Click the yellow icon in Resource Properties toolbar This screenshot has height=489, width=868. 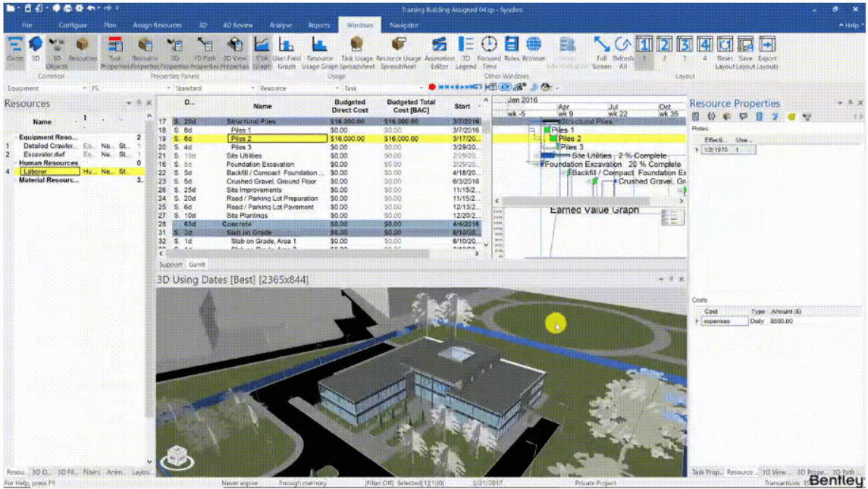coord(791,117)
